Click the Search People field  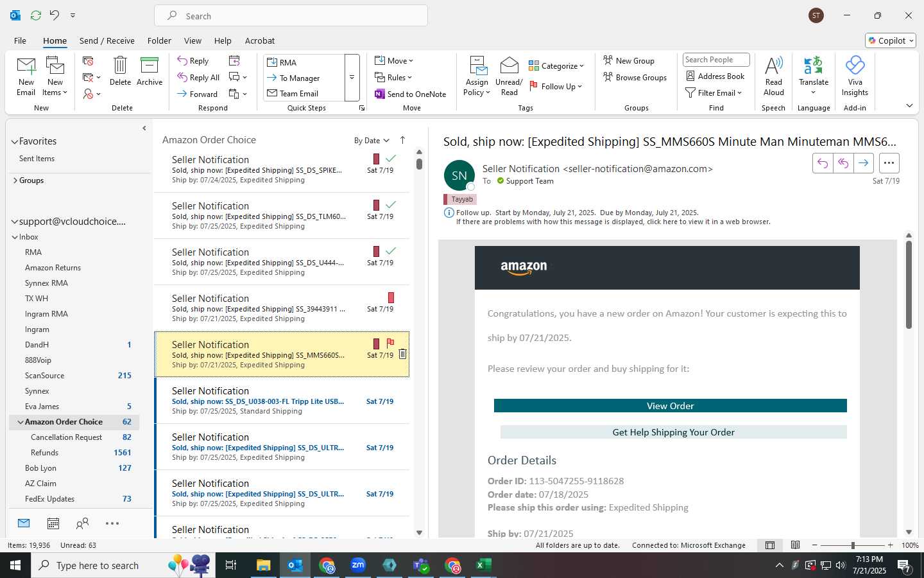(716, 60)
